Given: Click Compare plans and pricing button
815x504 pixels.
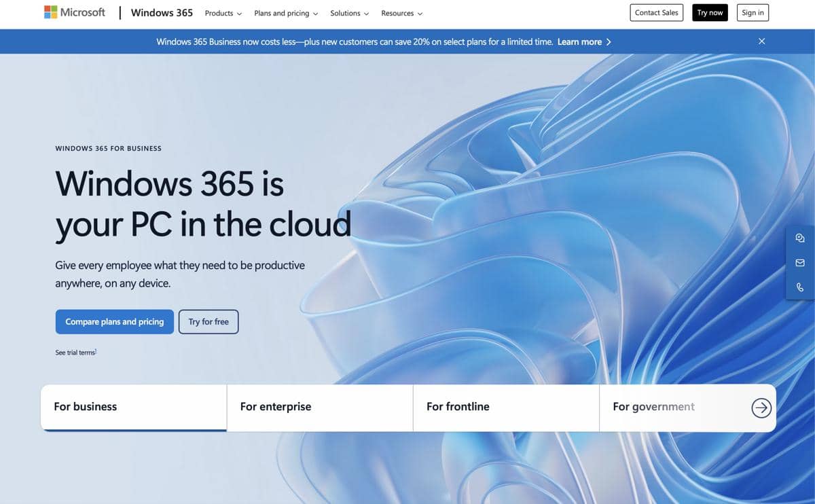Looking at the screenshot, I should tap(115, 322).
